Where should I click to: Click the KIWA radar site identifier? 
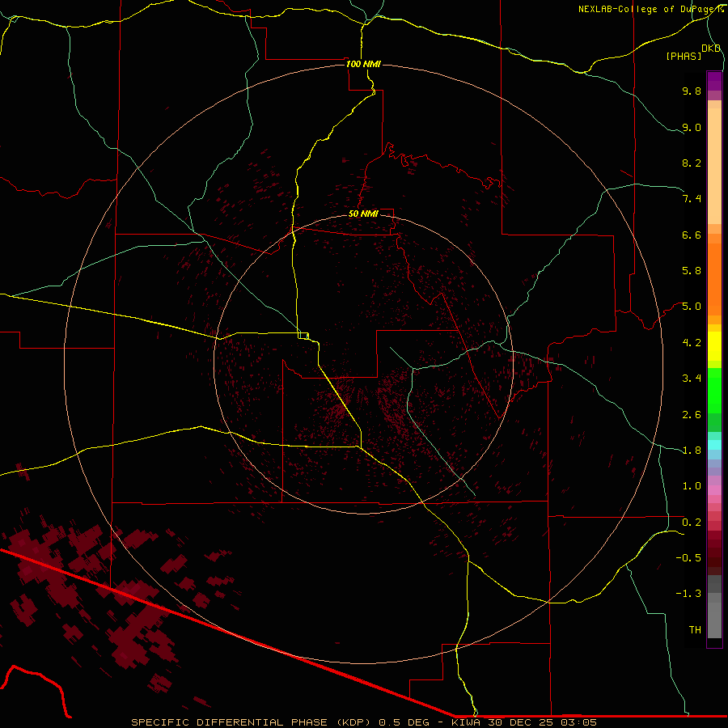click(x=467, y=722)
